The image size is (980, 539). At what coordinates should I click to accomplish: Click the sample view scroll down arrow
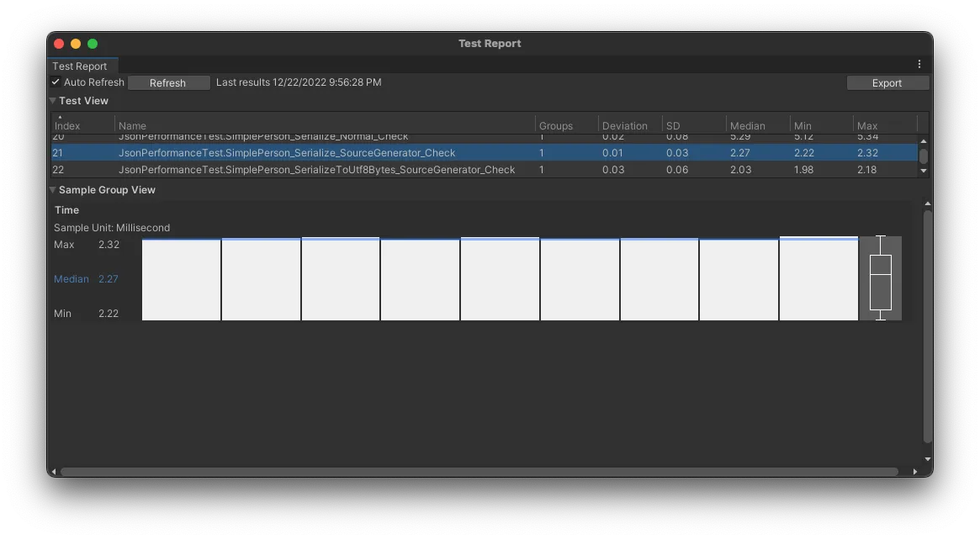[x=928, y=459]
